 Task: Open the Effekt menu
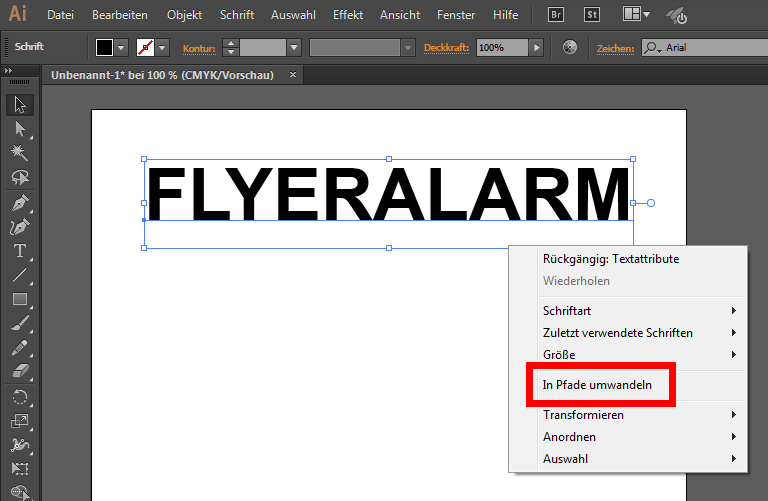(x=348, y=15)
